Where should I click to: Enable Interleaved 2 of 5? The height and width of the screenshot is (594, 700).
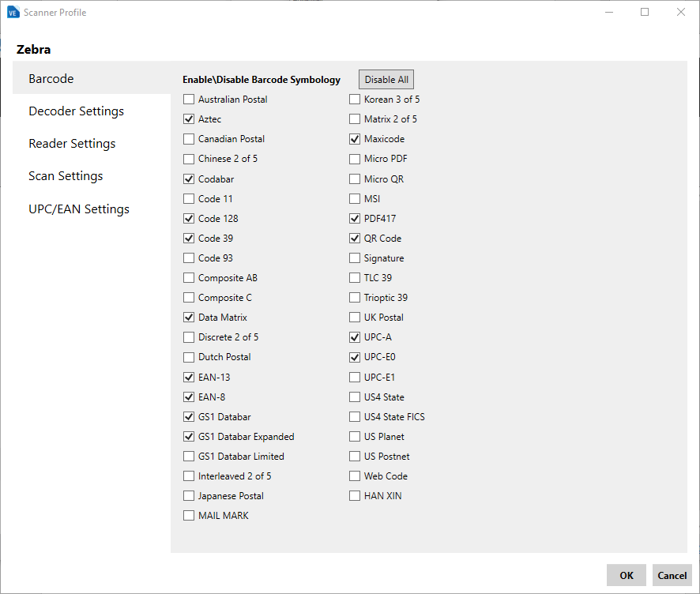[x=188, y=476]
